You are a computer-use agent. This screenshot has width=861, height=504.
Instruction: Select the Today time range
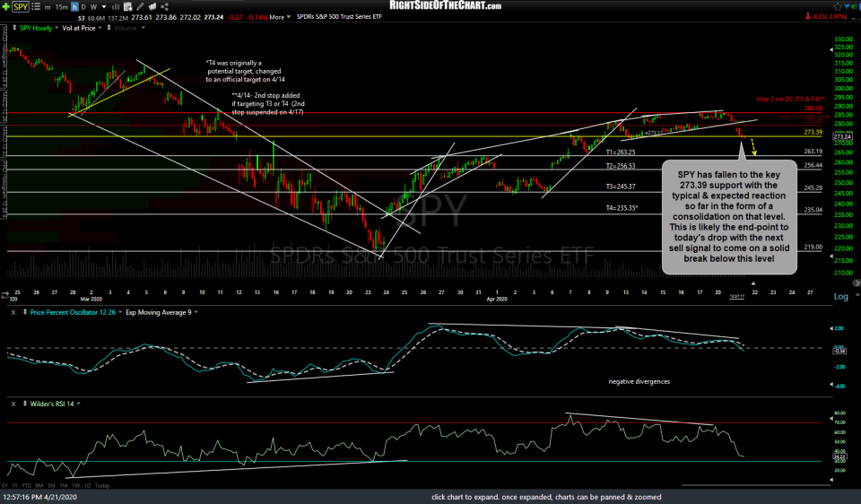(102, 485)
